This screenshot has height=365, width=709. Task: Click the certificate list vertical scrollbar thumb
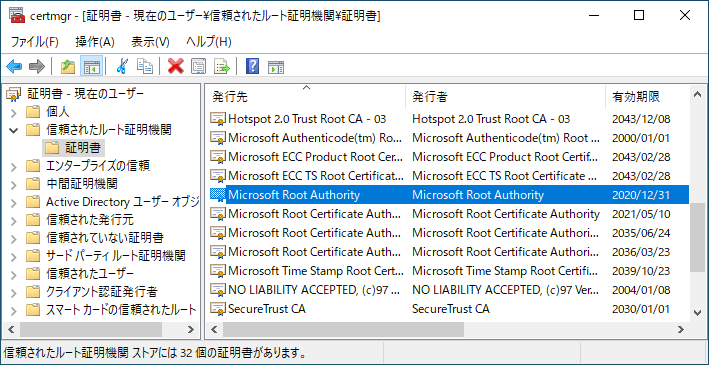(697, 237)
